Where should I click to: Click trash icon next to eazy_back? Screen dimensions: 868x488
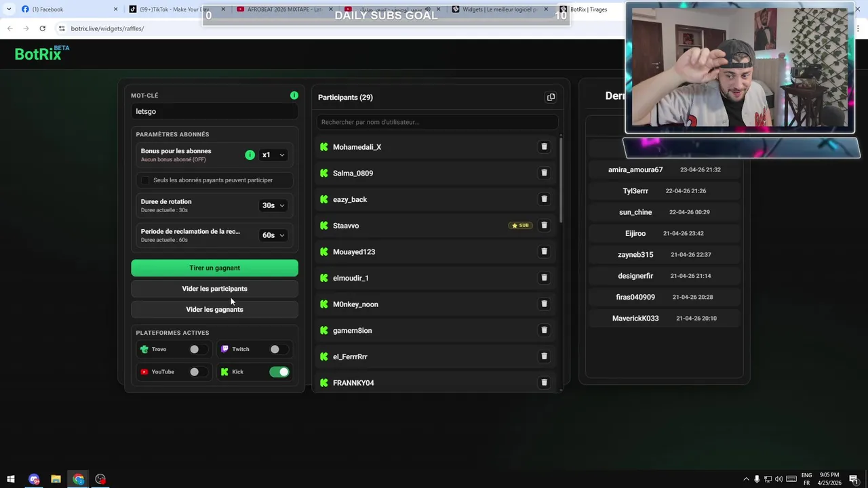(x=544, y=199)
